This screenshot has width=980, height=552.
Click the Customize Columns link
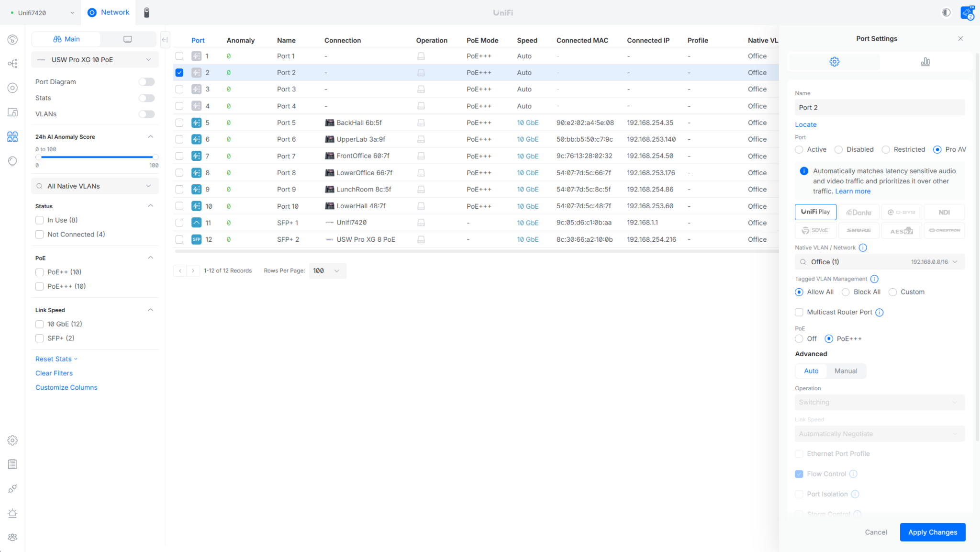[66, 387]
